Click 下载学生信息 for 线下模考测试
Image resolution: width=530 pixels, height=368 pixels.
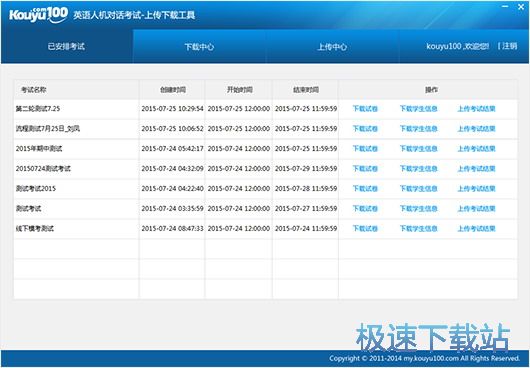(418, 228)
